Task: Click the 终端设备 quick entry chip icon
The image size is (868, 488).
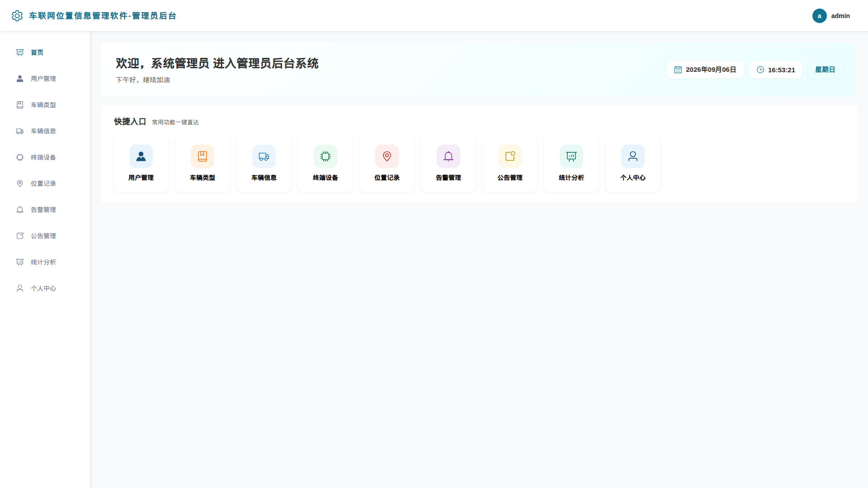Action: coord(325,156)
